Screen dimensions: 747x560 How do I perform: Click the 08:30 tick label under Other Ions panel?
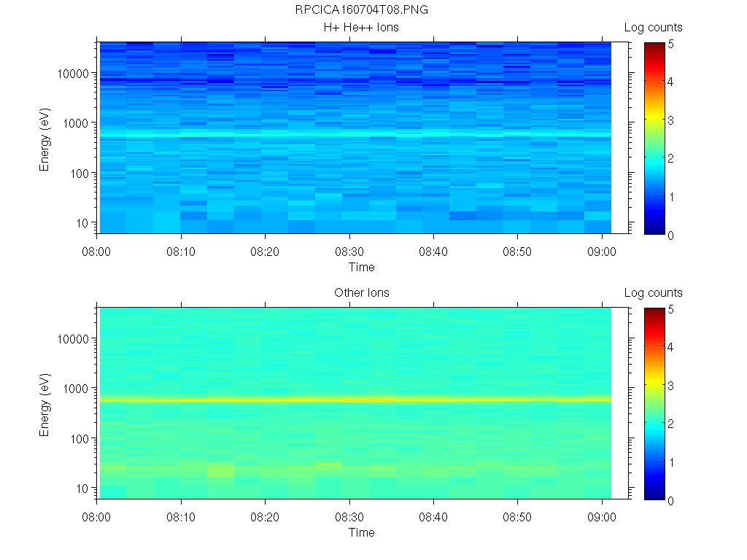click(349, 517)
